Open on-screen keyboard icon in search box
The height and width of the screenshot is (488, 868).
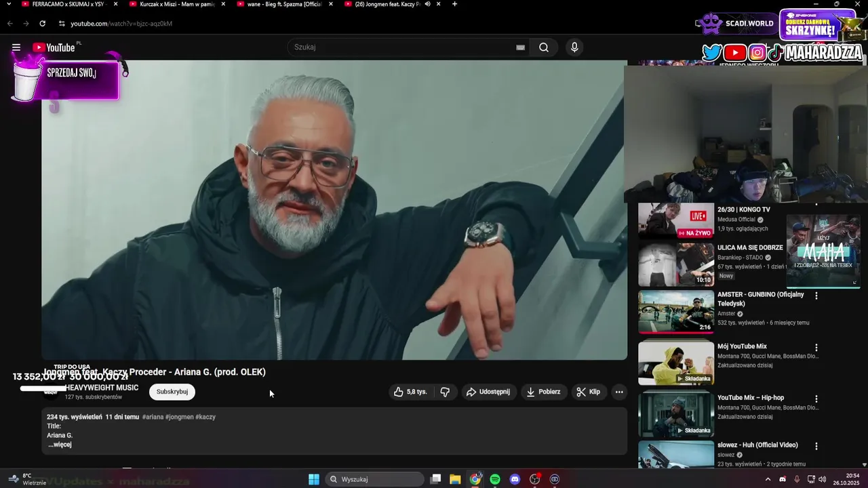[520, 47]
